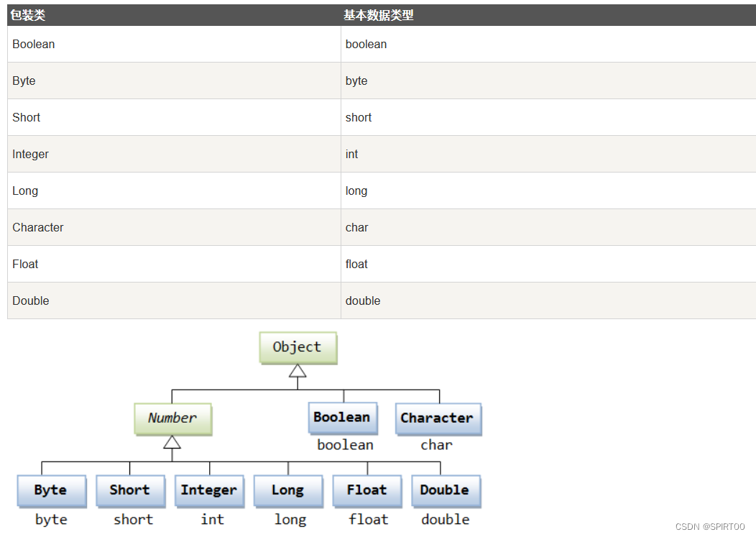Select the lowercase long table cell
The image size is (756, 537).
(548, 191)
